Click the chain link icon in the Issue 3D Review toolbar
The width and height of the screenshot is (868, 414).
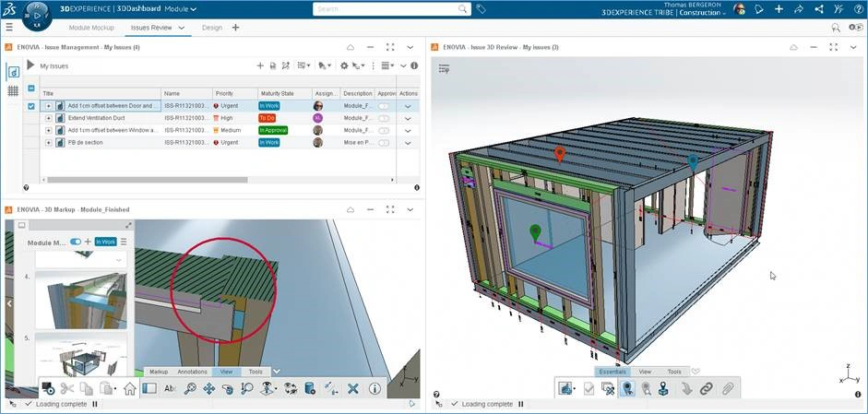706,388
